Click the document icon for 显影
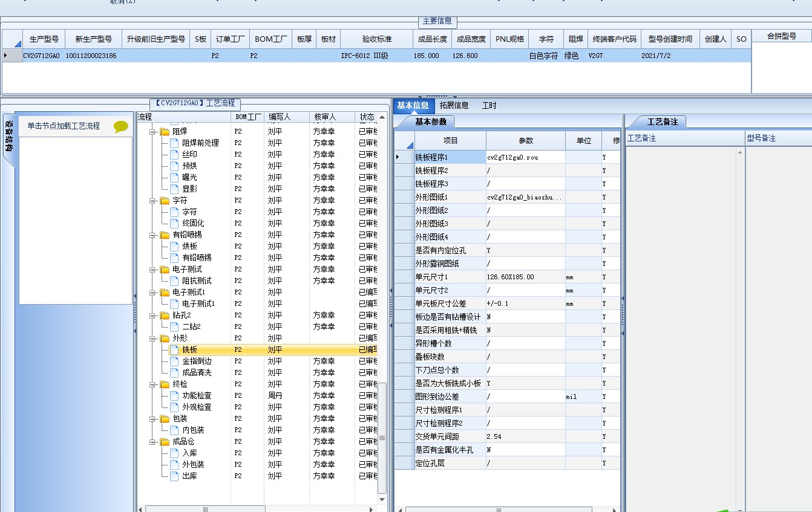Viewport: 812px width, 512px height. 175,189
